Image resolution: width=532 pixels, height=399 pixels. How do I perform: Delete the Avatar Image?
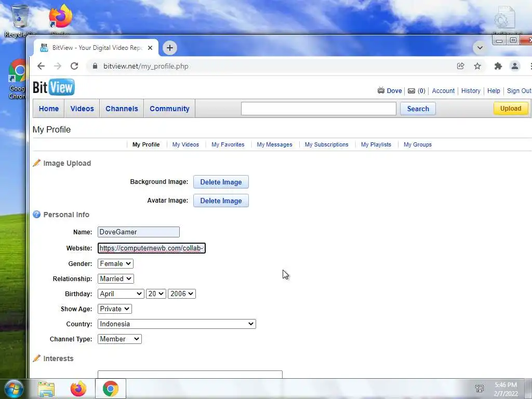point(221,201)
